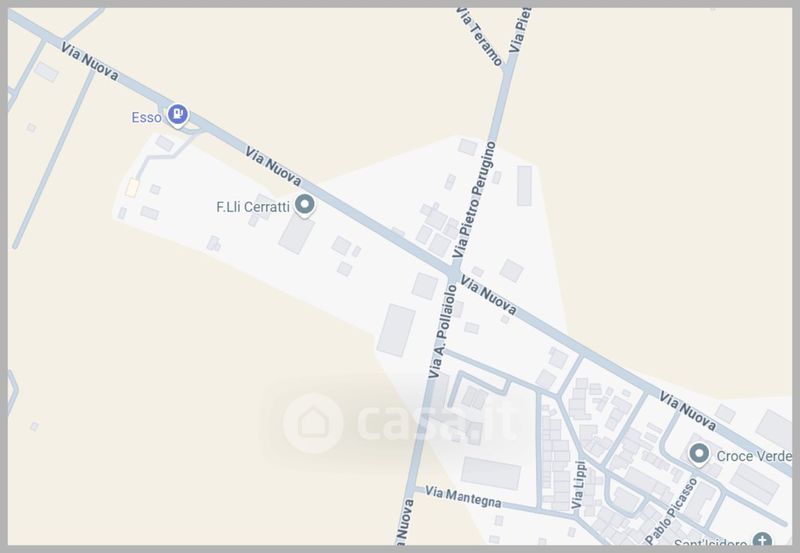
Task: Select the Esso text label
Action: [146, 118]
